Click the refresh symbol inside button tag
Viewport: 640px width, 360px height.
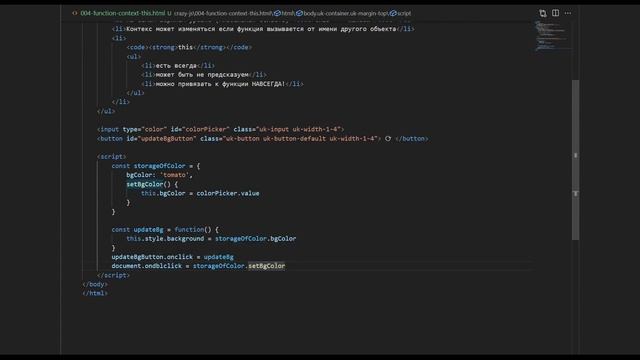point(388,139)
